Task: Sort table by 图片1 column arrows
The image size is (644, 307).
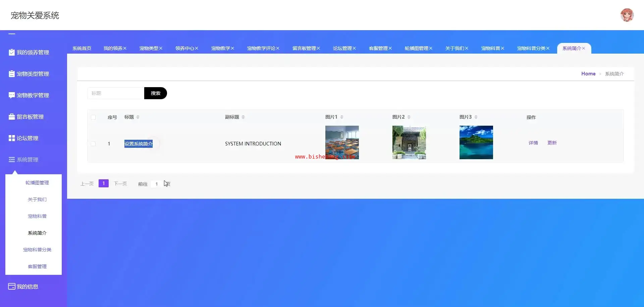Action: (342, 117)
